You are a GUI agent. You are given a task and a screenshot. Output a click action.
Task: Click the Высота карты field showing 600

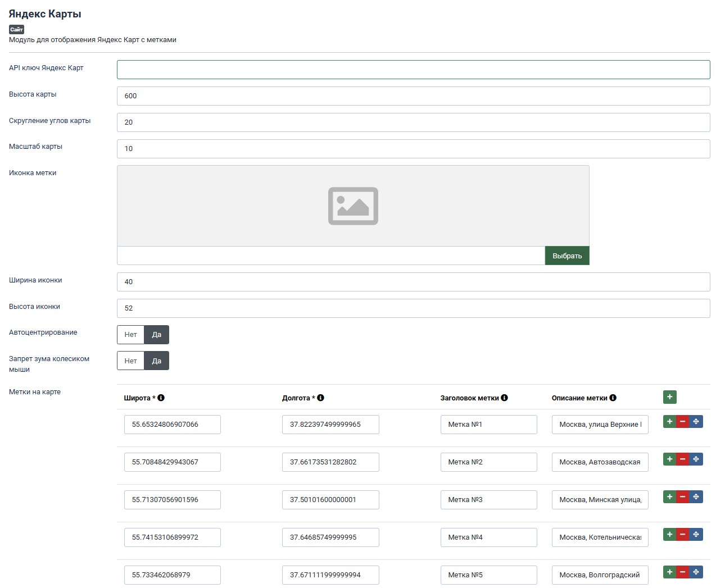pyautogui.click(x=413, y=96)
